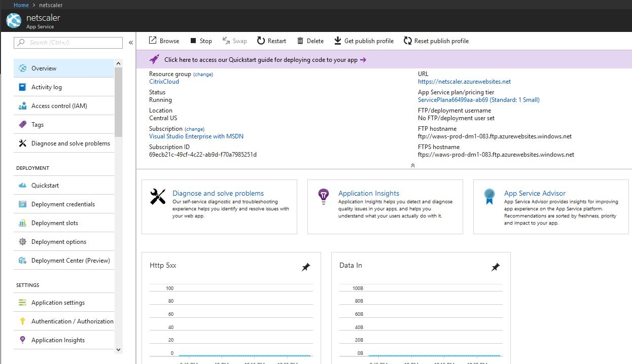Click the sidebar scrollbar thumb
Viewport: 632px width, 364px height.
[x=119, y=102]
